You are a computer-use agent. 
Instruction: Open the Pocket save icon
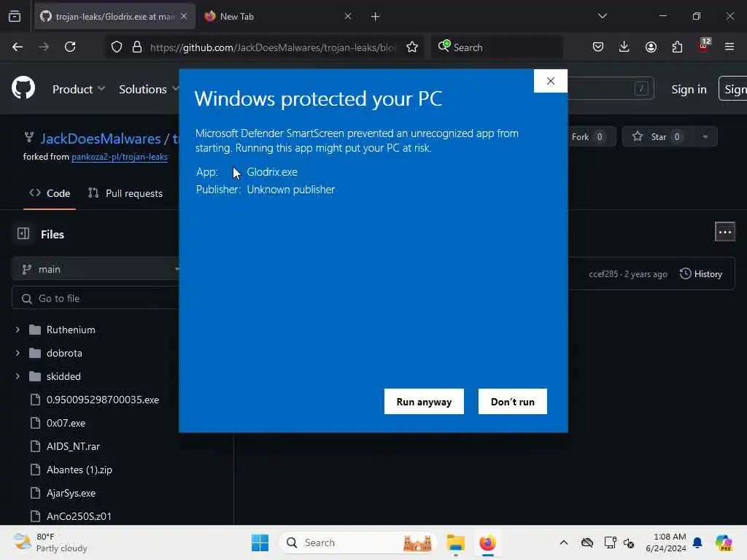pyautogui.click(x=598, y=47)
